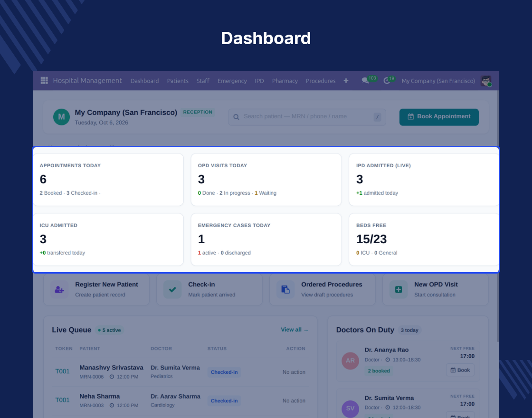This screenshot has height=418, width=532.
Task: Open the activities clock icon with 19 badge
Action: point(387,81)
